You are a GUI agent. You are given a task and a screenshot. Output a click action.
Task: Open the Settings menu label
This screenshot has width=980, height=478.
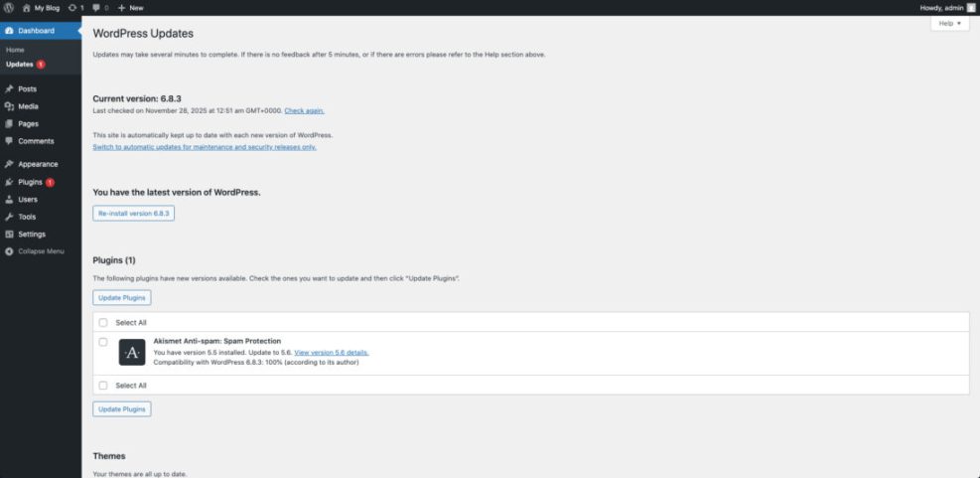(x=32, y=234)
